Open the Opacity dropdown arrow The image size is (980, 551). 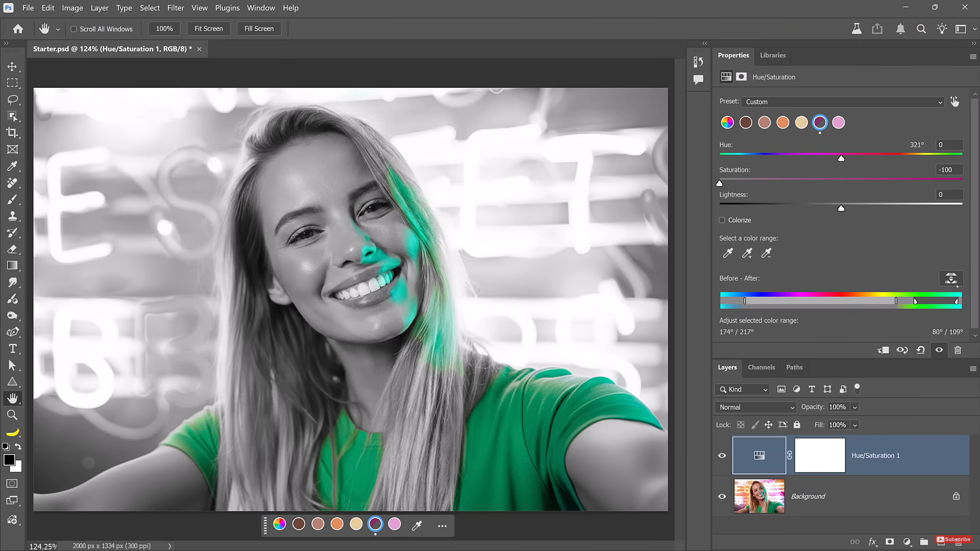tap(854, 407)
